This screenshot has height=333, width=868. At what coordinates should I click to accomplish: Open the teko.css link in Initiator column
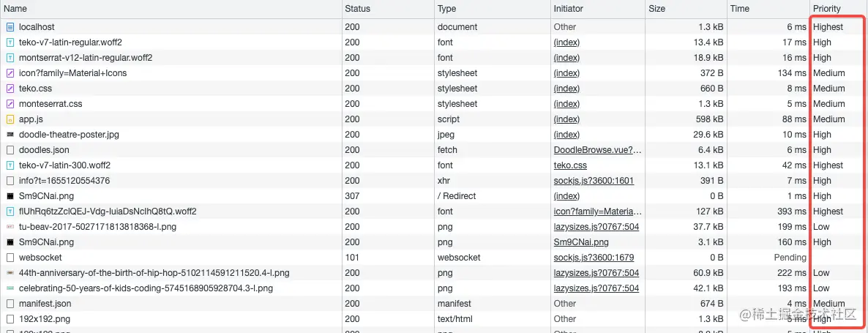(570, 165)
